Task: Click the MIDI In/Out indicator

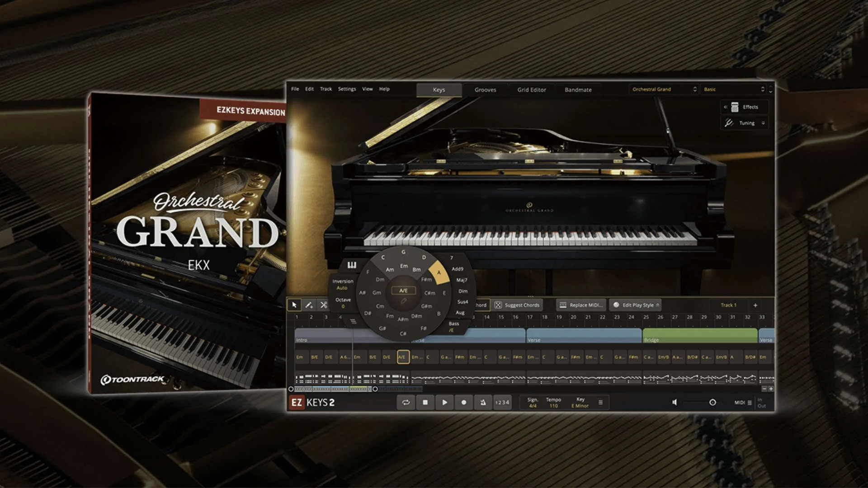Action: point(762,402)
